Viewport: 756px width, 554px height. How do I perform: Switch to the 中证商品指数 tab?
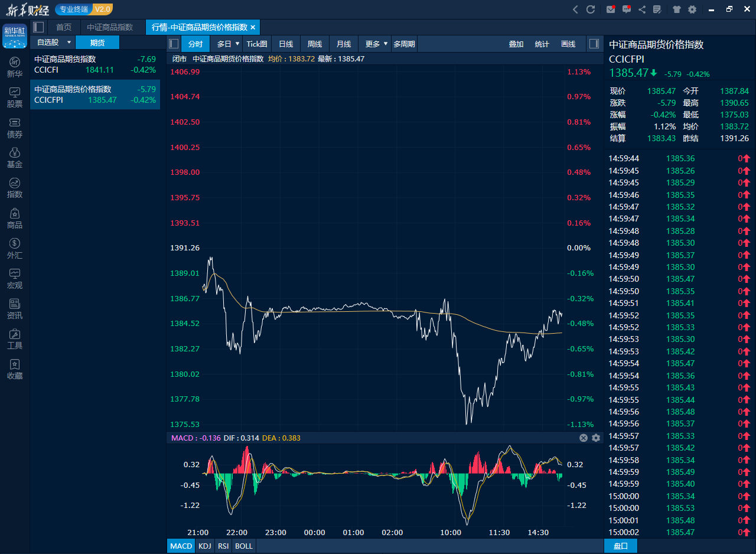point(110,27)
